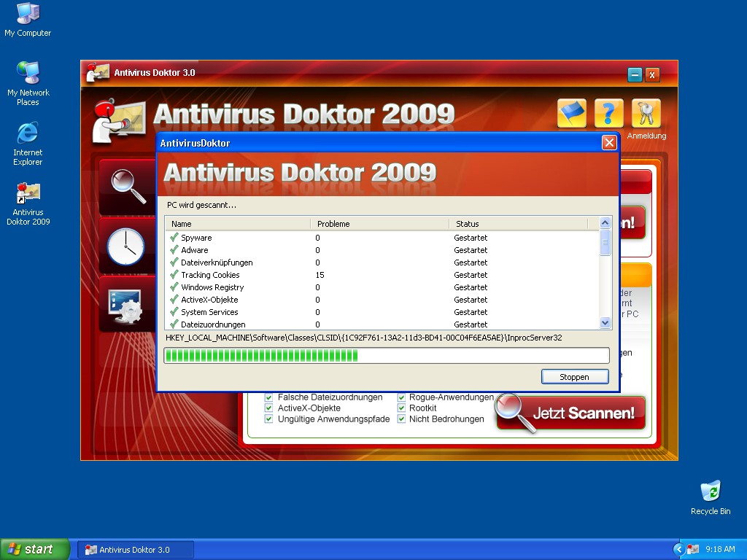Screen dimensions: 747x560
Task: Click the scan list scroll down arrow
Action: coord(605,322)
